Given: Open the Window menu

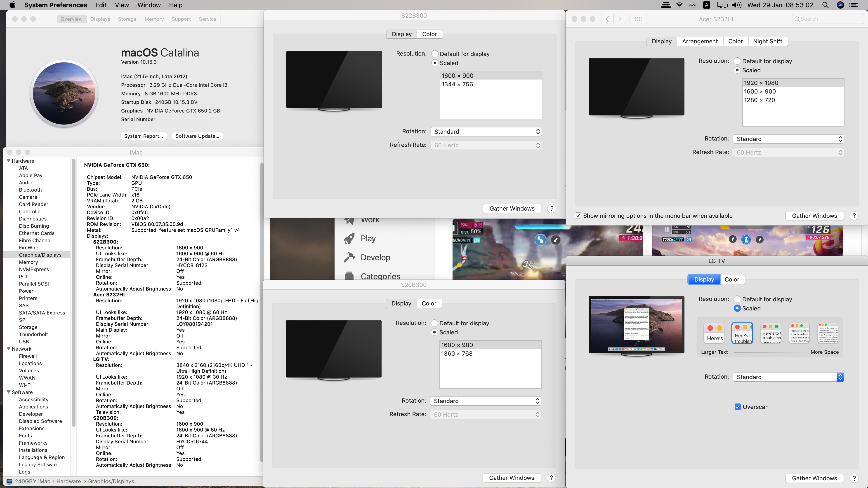Looking at the screenshot, I should [x=149, y=5].
